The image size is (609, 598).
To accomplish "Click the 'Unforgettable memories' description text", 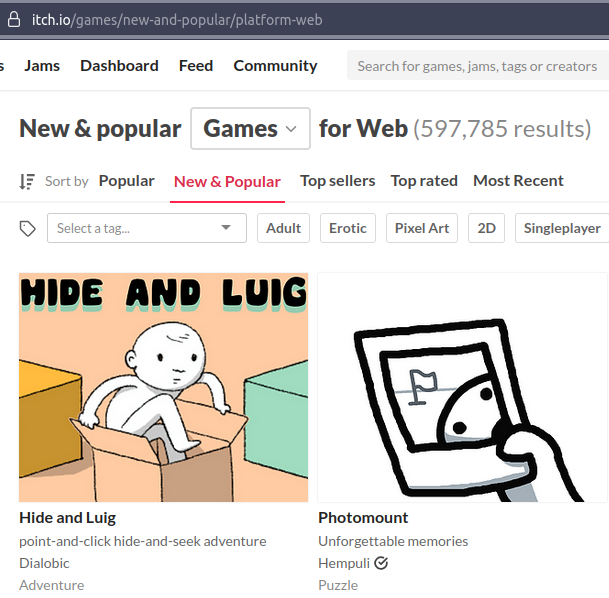I will [393, 541].
